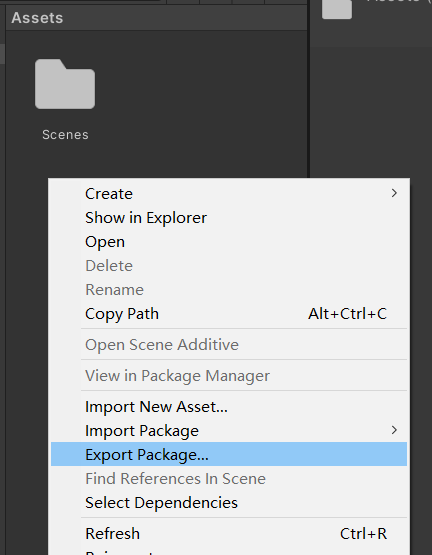Click Select Dependencies entry
This screenshot has width=432, height=555.
pyautogui.click(x=229, y=503)
